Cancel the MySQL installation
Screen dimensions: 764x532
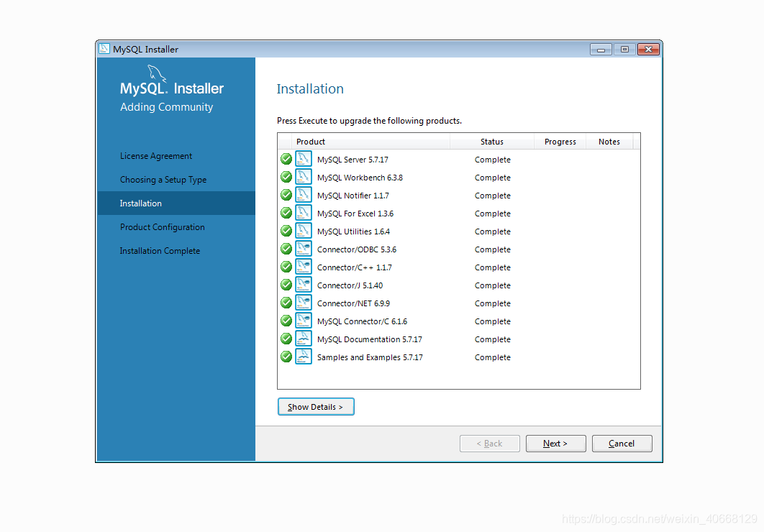pyautogui.click(x=622, y=444)
